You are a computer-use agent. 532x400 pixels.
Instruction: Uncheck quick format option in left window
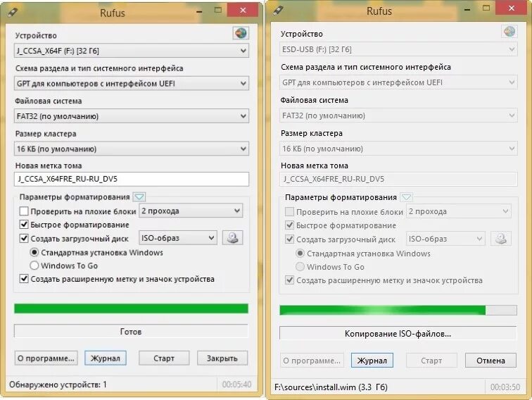pyautogui.click(x=24, y=225)
